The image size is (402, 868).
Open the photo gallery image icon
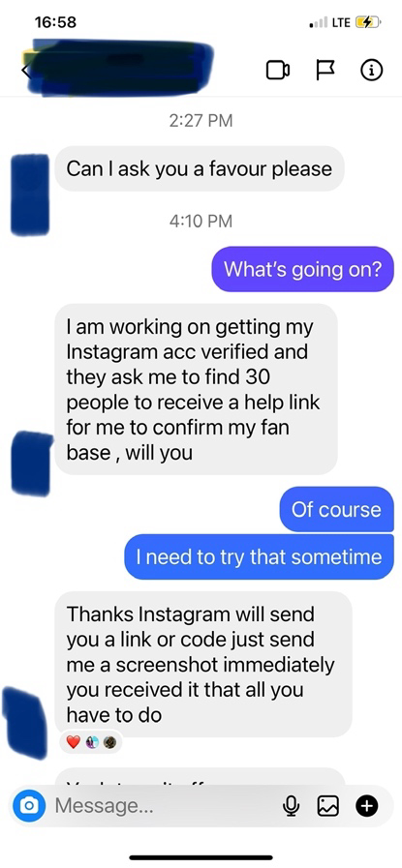(x=327, y=807)
